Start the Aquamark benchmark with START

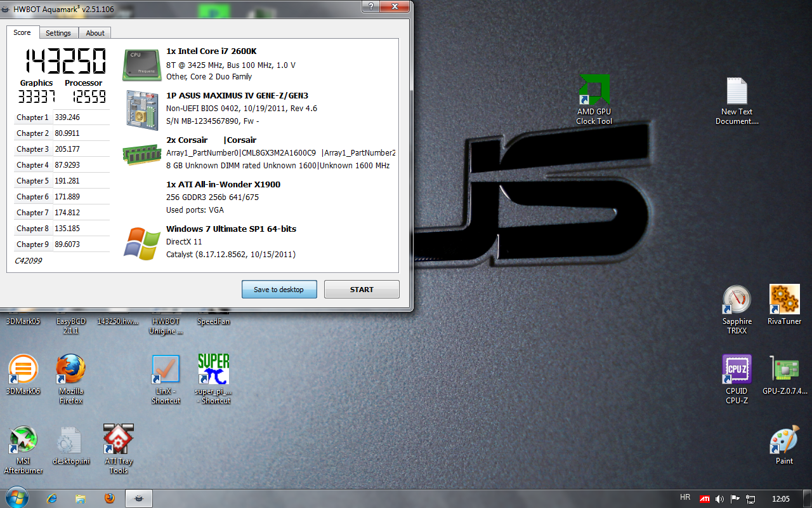point(362,290)
